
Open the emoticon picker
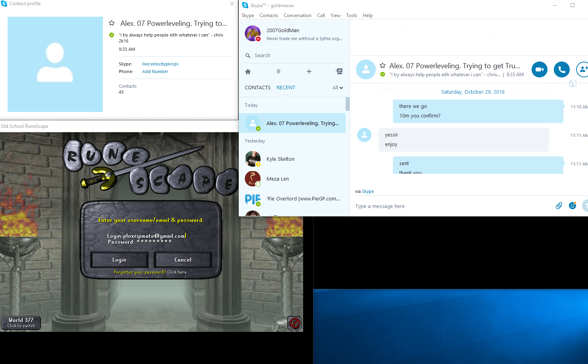(573, 206)
